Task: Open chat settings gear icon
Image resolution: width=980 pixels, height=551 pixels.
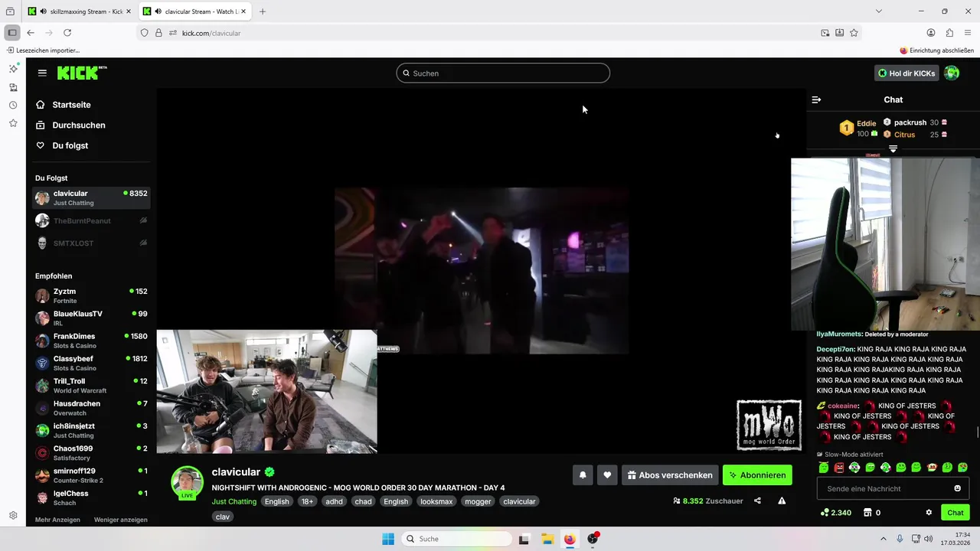Action: pyautogui.click(x=929, y=513)
